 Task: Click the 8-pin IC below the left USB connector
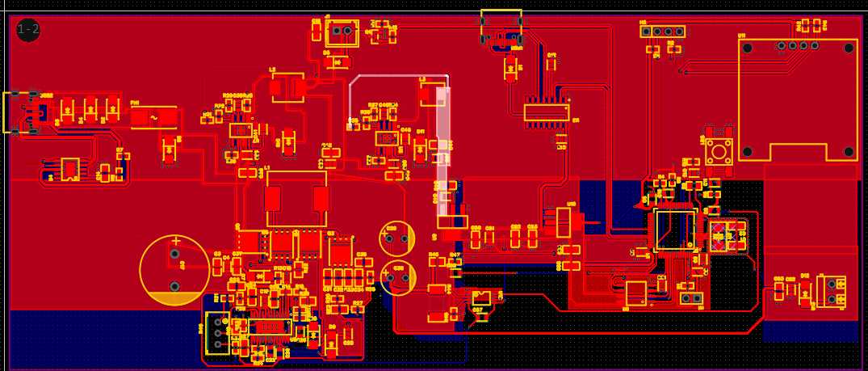click(x=69, y=168)
